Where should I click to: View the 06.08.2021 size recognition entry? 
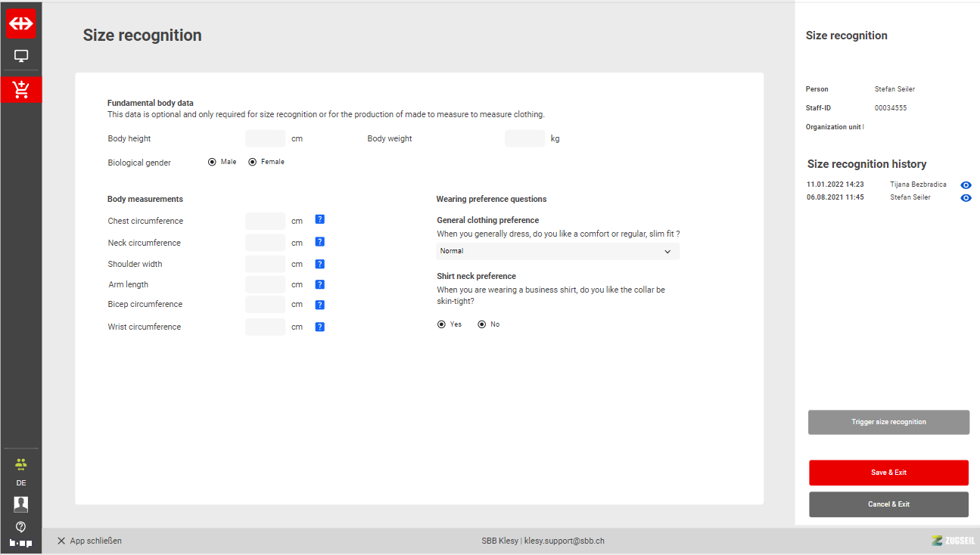pyautogui.click(x=966, y=198)
